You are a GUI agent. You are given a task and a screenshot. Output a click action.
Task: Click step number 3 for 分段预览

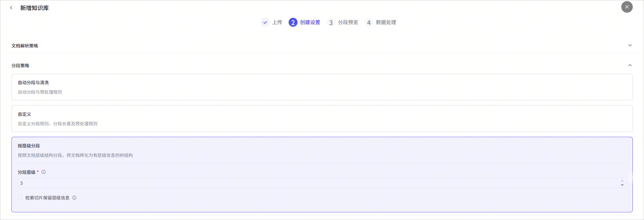coord(331,22)
